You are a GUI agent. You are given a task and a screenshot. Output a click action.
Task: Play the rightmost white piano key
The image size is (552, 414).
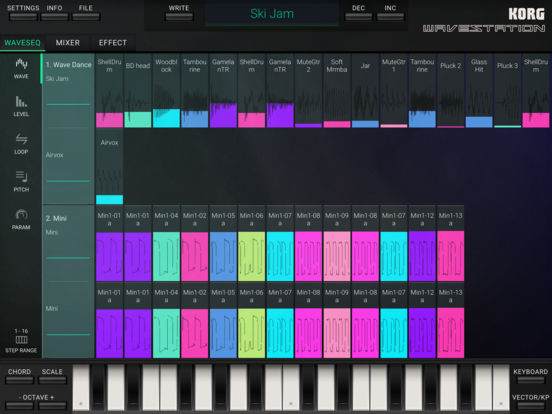coord(501,388)
